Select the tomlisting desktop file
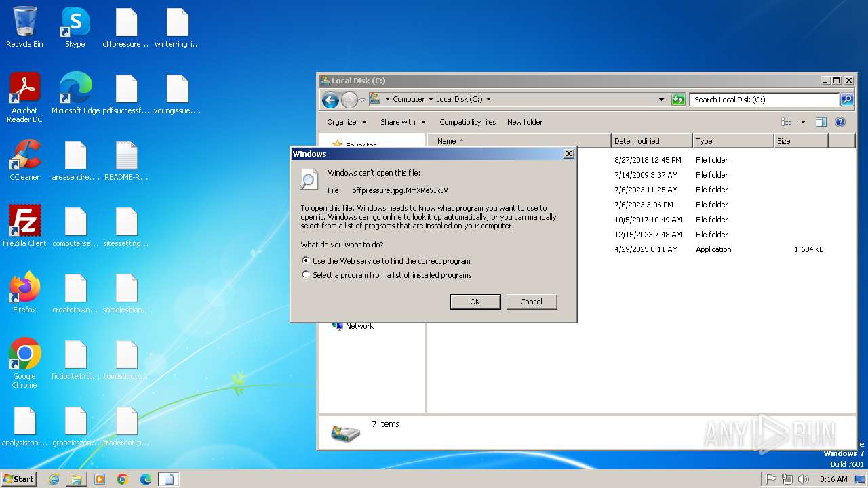 click(x=126, y=359)
